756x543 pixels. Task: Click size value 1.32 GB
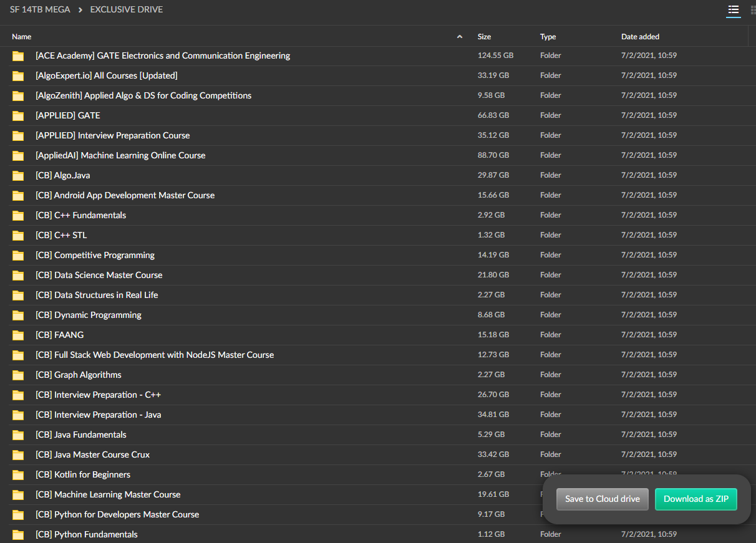point(492,235)
